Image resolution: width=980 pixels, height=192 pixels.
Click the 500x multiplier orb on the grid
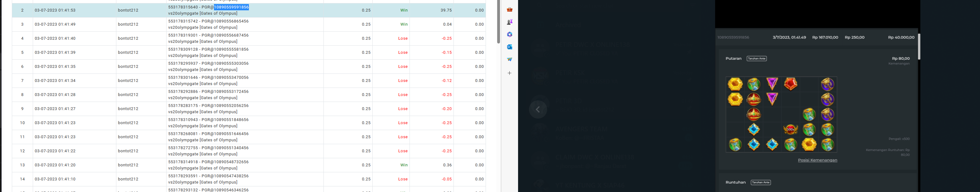(x=791, y=129)
